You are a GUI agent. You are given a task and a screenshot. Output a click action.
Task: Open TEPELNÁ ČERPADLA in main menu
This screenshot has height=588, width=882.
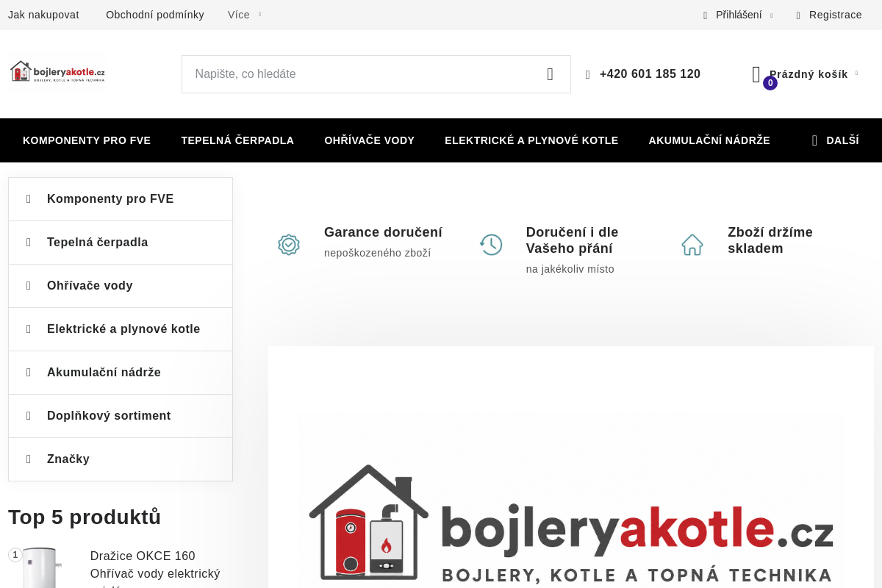(x=237, y=140)
